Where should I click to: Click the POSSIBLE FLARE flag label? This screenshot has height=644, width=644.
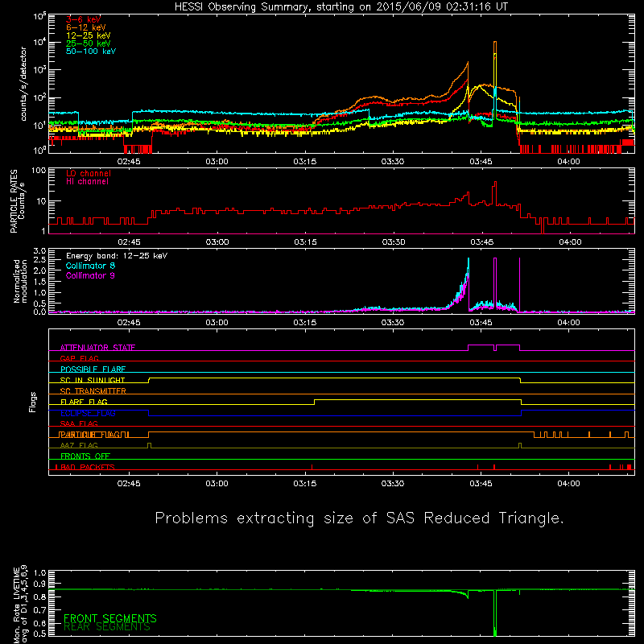(x=93, y=369)
